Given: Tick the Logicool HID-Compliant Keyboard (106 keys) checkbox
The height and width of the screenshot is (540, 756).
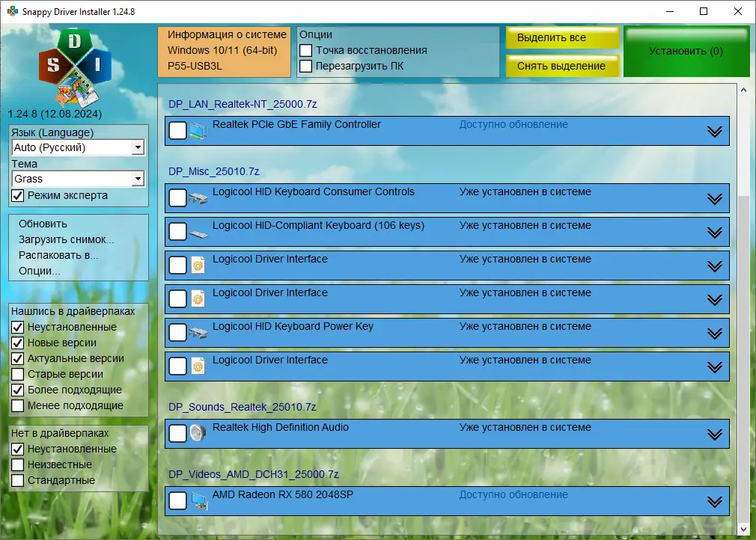Looking at the screenshot, I should coord(178,231).
